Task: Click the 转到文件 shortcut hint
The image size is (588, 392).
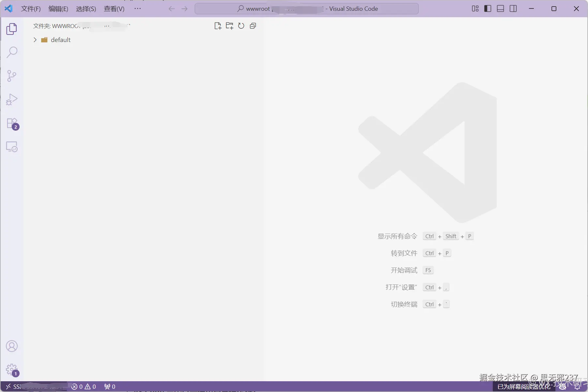Action: 404,253
